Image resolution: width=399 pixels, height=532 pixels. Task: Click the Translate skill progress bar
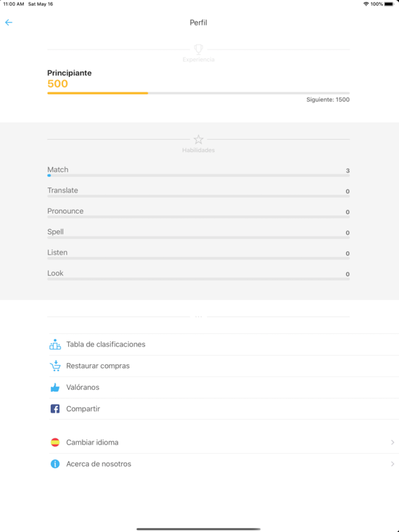tap(198, 196)
